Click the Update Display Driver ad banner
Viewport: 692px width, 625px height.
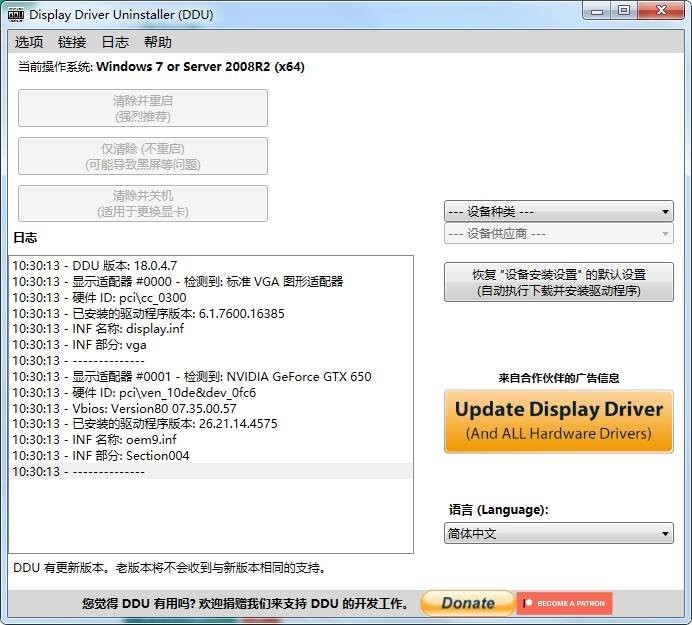(558, 421)
